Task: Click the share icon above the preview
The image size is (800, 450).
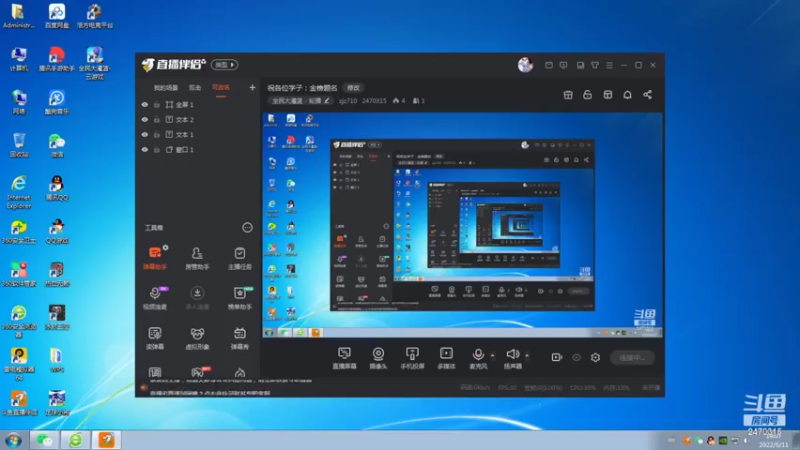Action: [x=647, y=95]
